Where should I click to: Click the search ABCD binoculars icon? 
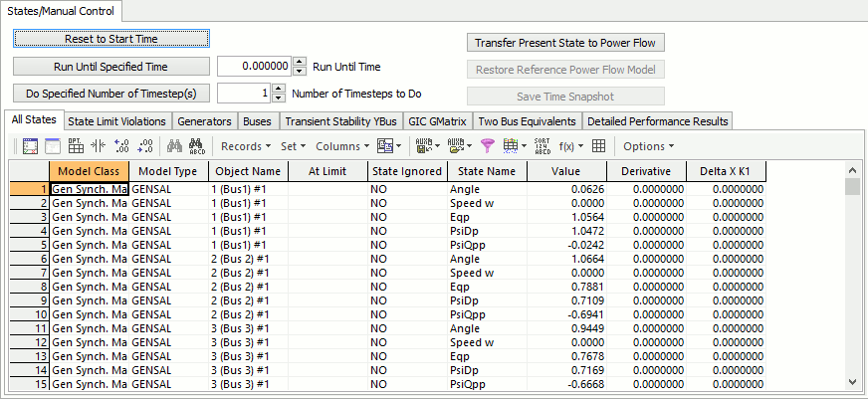[196, 146]
